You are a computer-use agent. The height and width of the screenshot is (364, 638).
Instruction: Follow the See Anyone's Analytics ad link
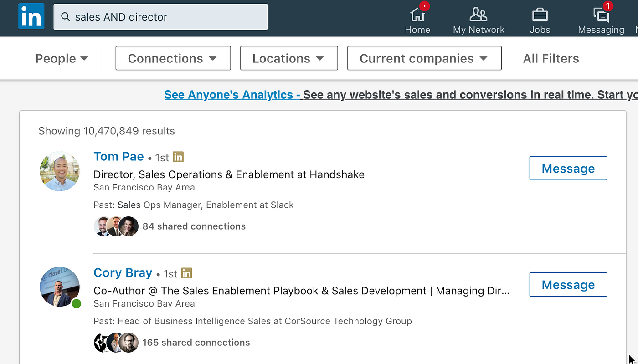point(232,95)
